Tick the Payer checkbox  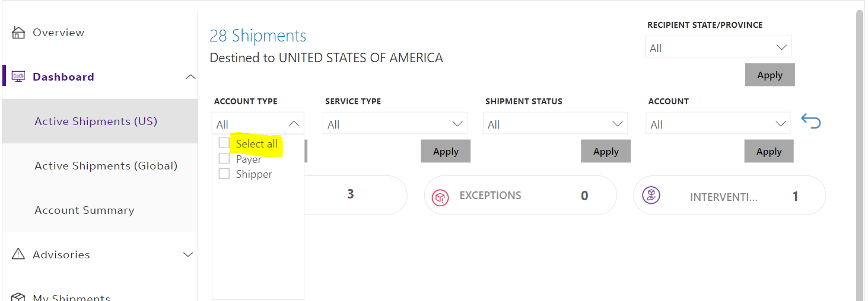click(224, 159)
